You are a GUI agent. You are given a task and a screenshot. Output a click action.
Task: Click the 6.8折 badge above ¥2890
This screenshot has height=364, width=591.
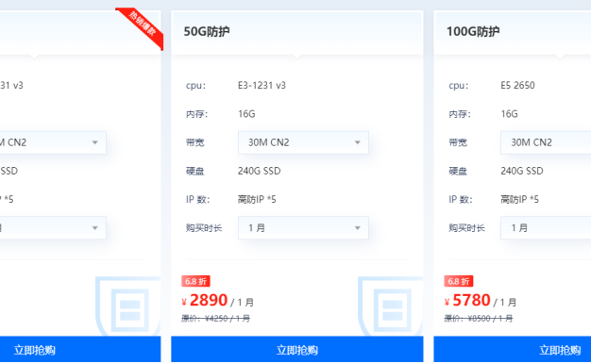click(195, 281)
